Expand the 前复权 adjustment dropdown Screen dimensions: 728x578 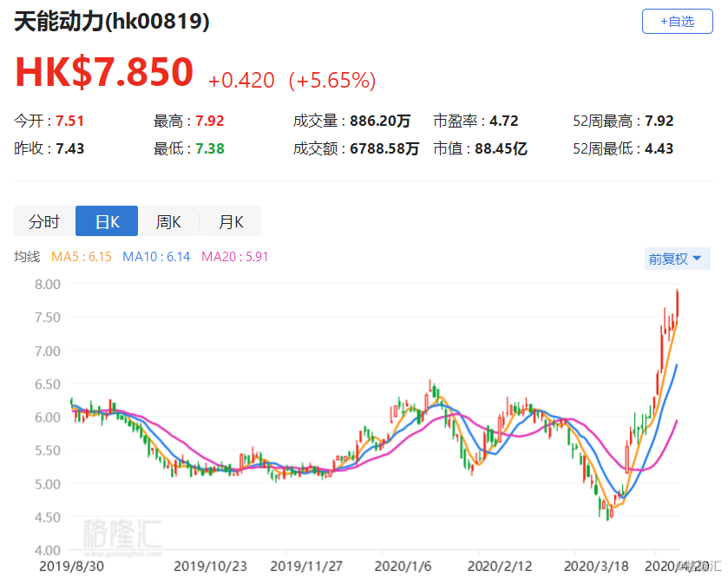coord(677,259)
